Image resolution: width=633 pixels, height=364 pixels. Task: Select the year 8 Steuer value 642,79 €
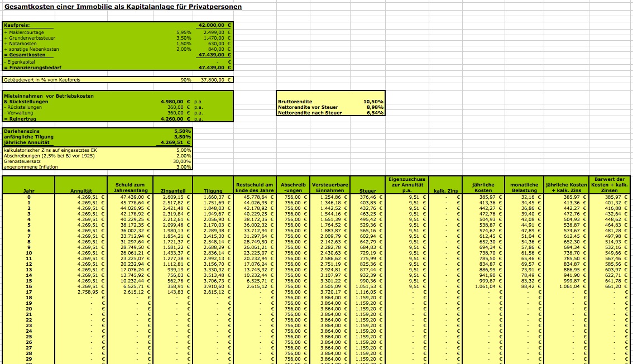pos(371,242)
